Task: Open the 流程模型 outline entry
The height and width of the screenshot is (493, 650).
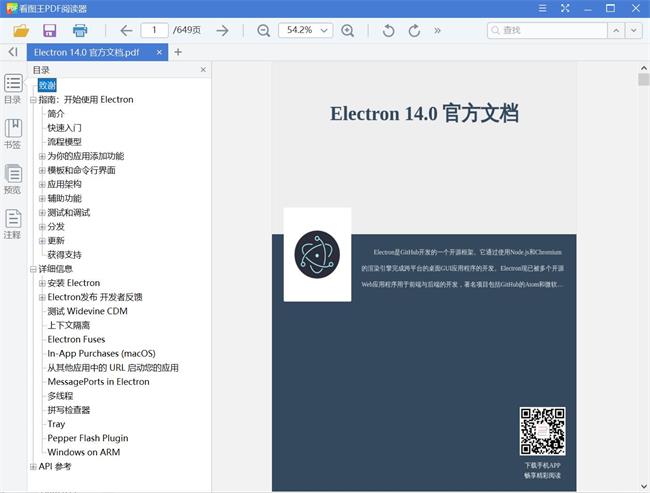Action: coord(64,142)
